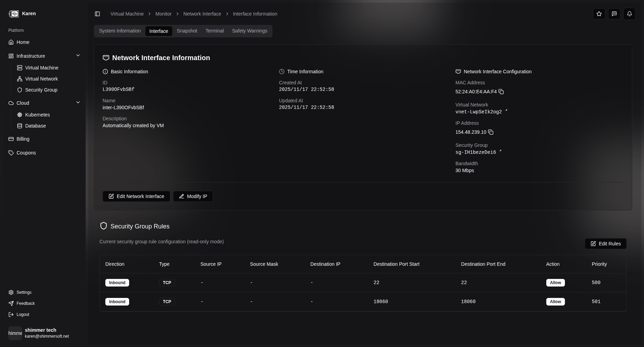Select Kubernetes in the Cloud section

(x=37, y=115)
